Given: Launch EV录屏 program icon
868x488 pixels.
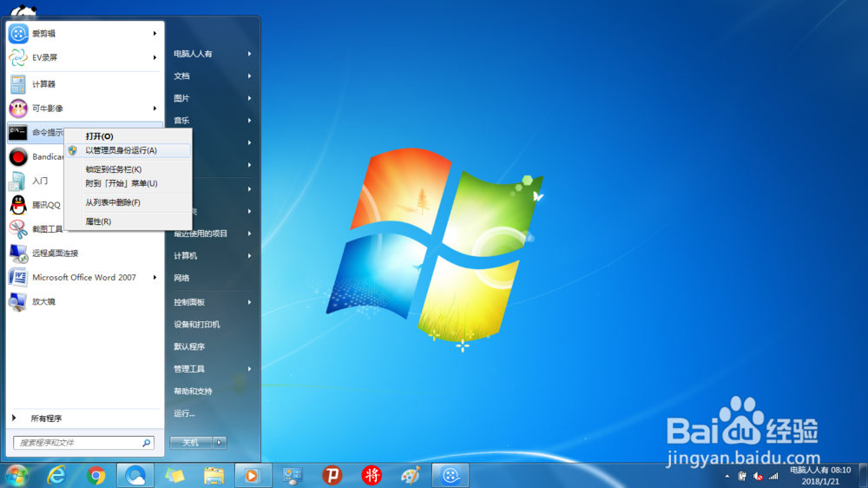Looking at the screenshot, I should point(18,57).
